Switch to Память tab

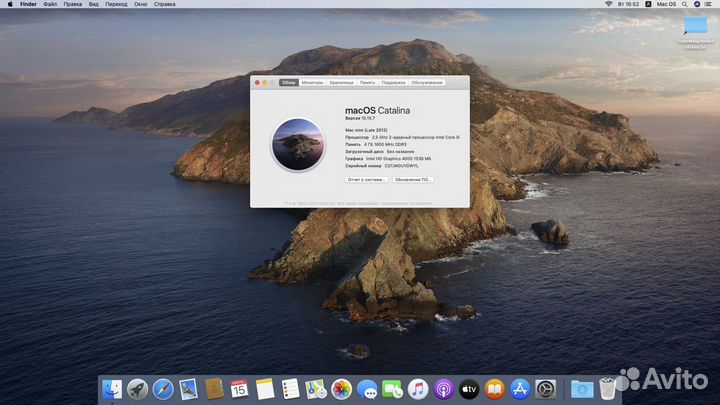367,83
